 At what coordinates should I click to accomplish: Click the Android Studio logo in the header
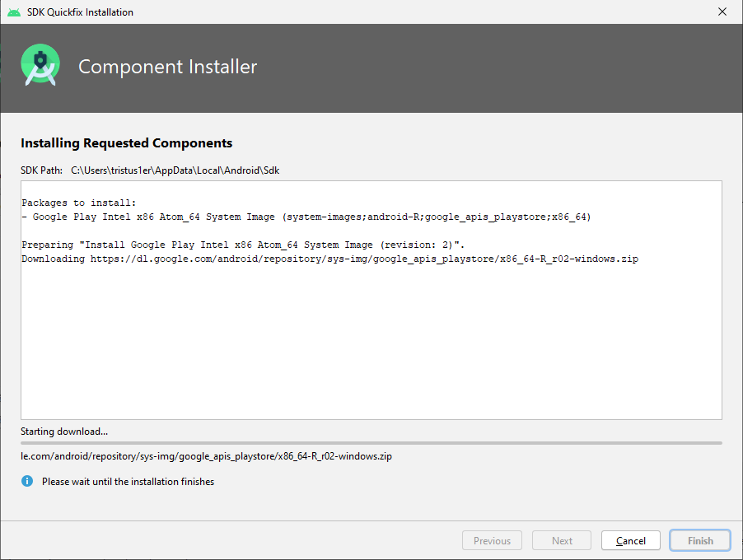pyautogui.click(x=40, y=66)
